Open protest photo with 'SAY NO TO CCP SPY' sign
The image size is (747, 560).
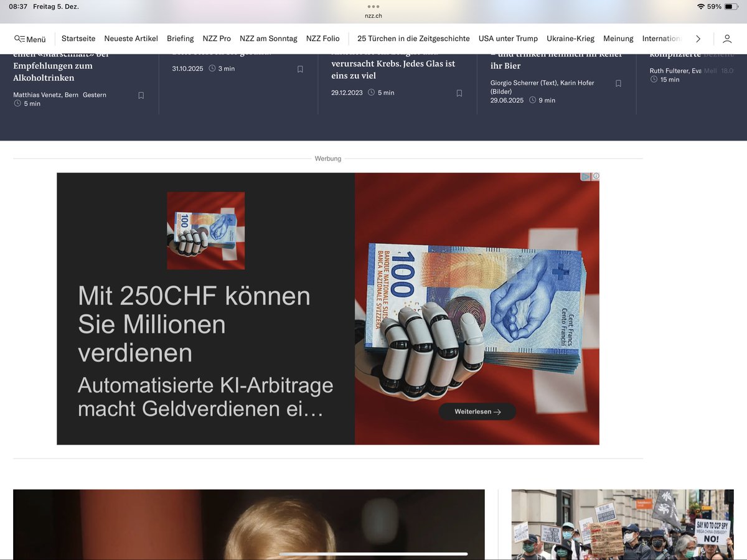tap(622, 525)
